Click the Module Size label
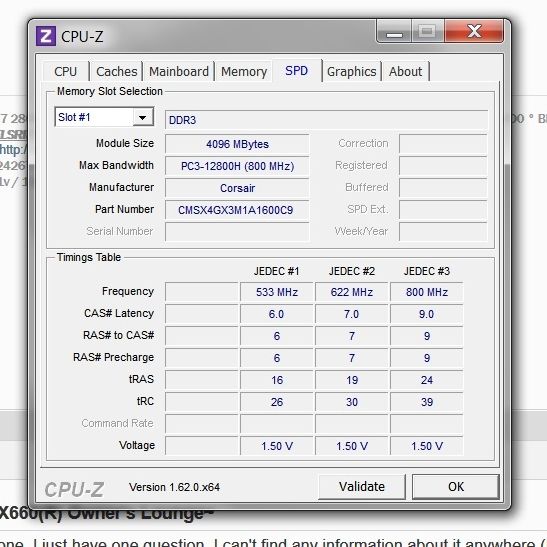 pyautogui.click(x=125, y=143)
